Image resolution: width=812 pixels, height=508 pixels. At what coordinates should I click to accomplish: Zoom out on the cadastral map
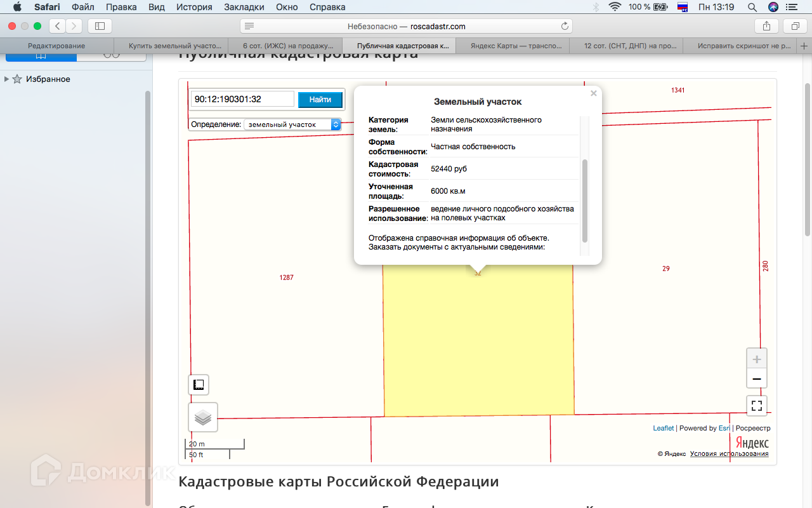pos(756,379)
